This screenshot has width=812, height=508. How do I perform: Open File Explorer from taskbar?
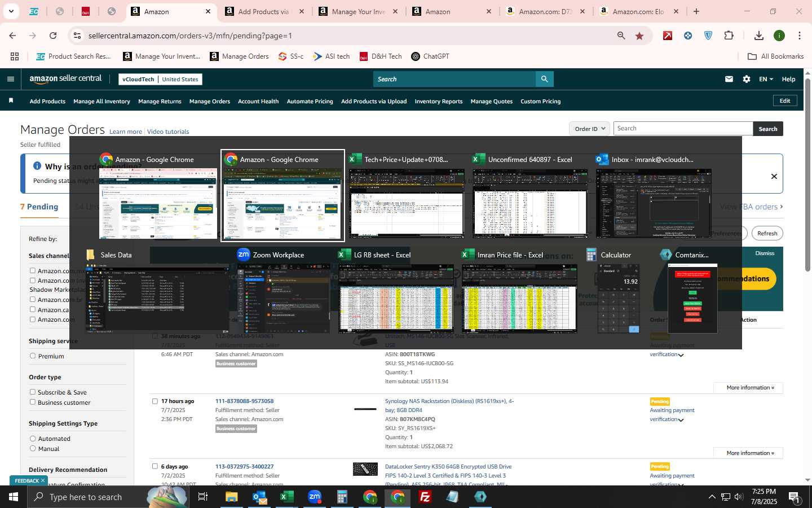tap(232, 497)
